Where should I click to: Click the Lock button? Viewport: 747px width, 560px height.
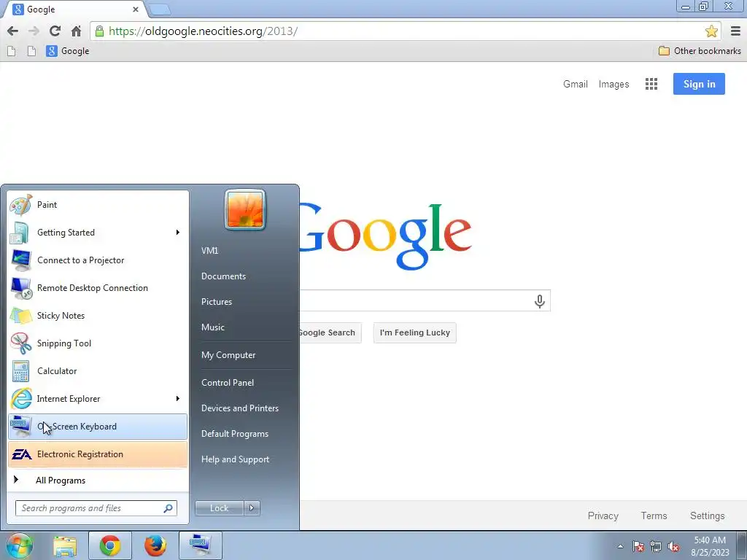click(x=219, y=508)
